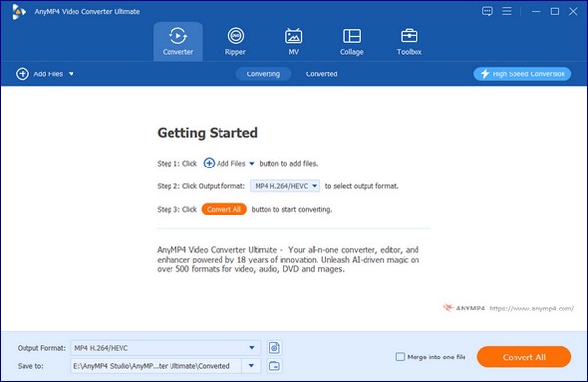The image size is (588, 382).
Task: Click the large Convert All button
Action: click(524, 357)
